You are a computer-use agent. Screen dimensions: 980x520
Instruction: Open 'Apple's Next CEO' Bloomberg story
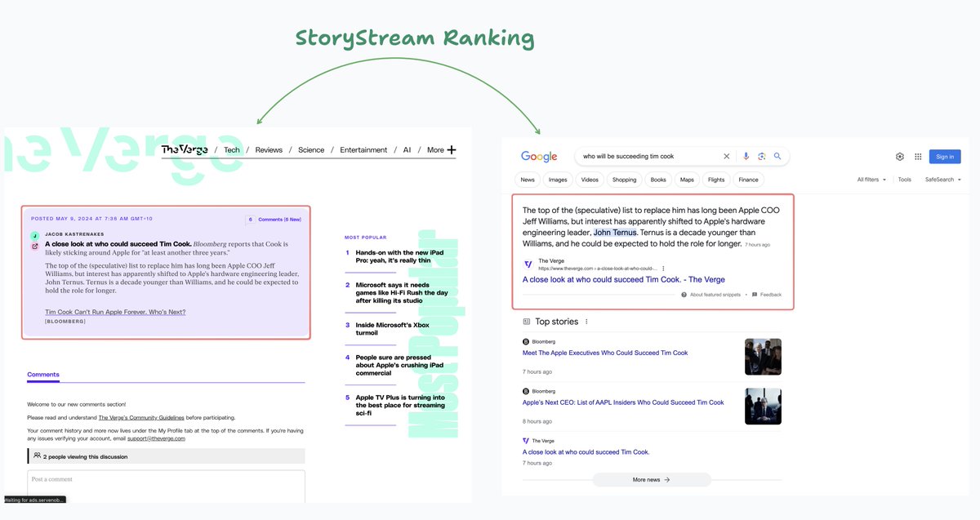[x=623, y=402]
